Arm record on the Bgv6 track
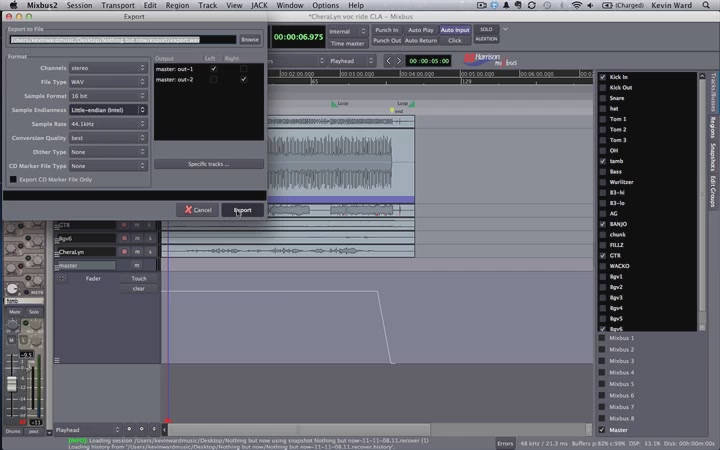This screenshot has width=720, height=450. [x=124, y=238]
